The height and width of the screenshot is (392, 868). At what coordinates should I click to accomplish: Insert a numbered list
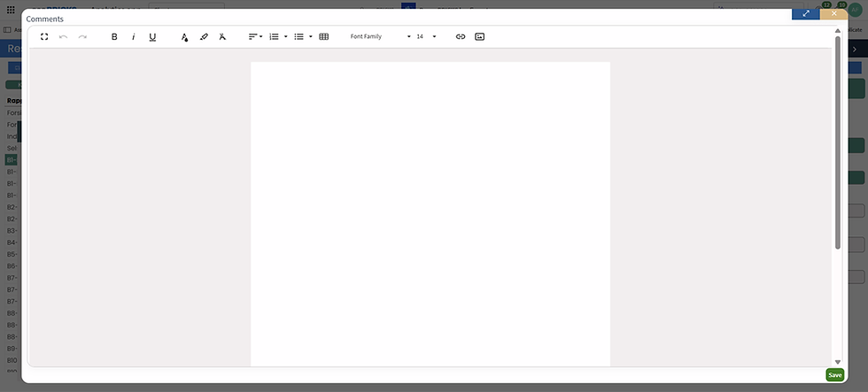click(x=274, y=36)
